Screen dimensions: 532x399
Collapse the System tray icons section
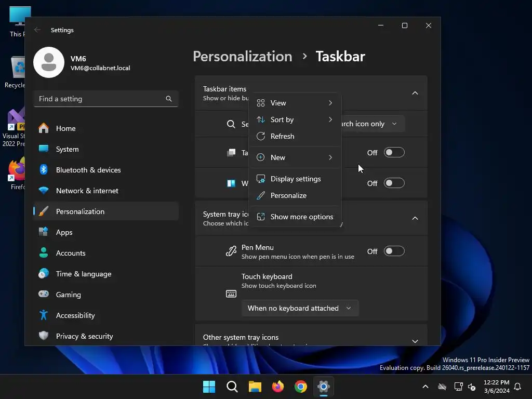click(x=415, y=218)
